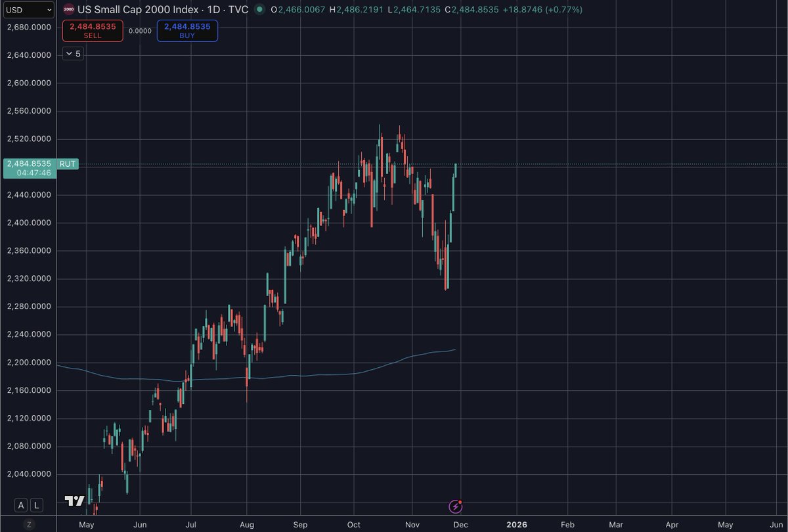
Task: Open the USD currency dropdown
Action: pyautogui.click(x=28, y=10)
